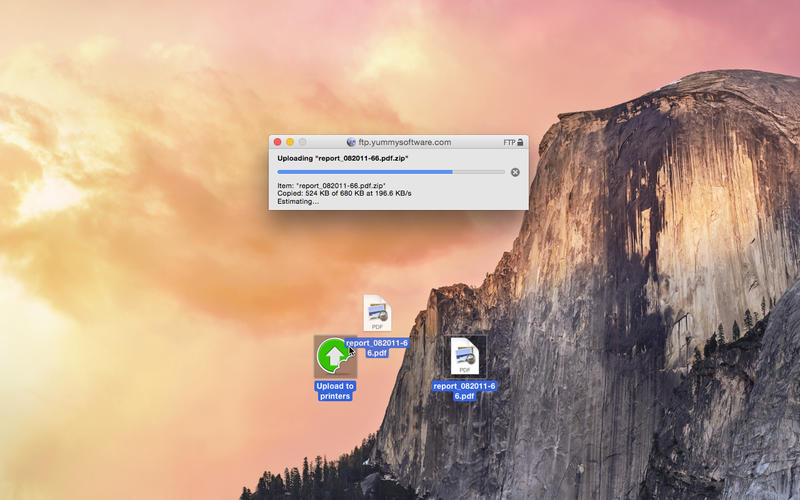Screen dimensions: 800x500
Task: Click the grayed-out zoom button in the title bar
Action: coord(303,143)
